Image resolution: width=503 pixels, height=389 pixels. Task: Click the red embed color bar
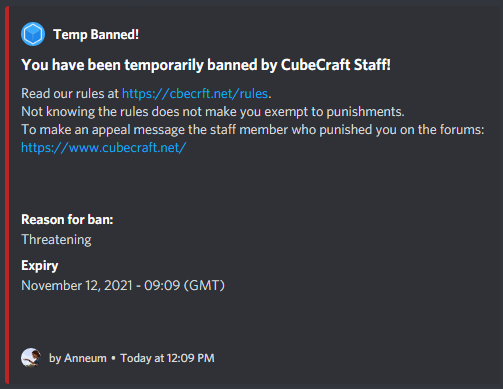pos(7,195)
